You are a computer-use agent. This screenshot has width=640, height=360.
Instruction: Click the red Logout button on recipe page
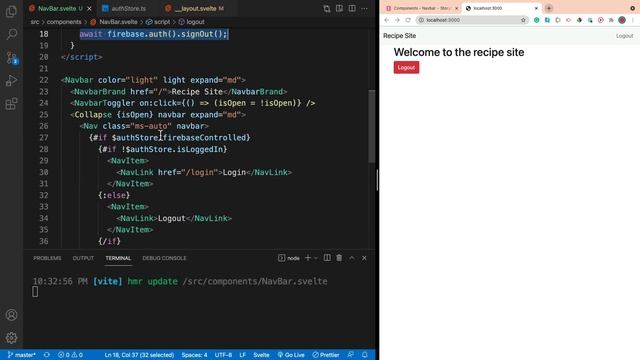(406, 67)
